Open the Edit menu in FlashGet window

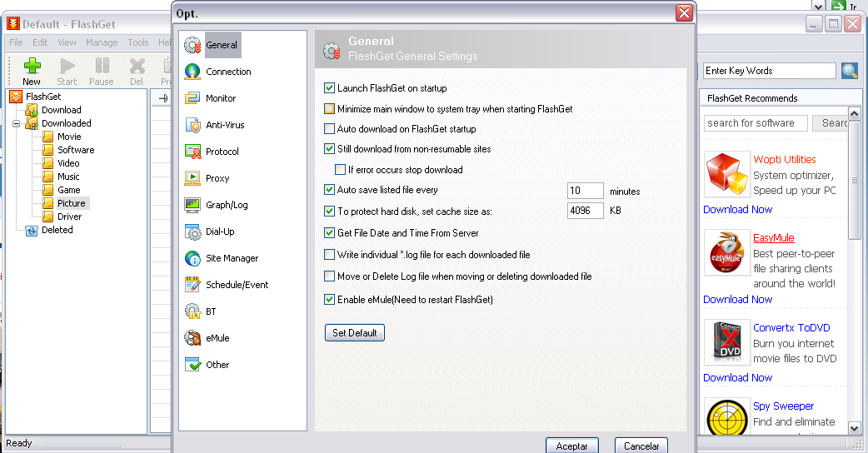pyautogui.click(x=40, y=42)
